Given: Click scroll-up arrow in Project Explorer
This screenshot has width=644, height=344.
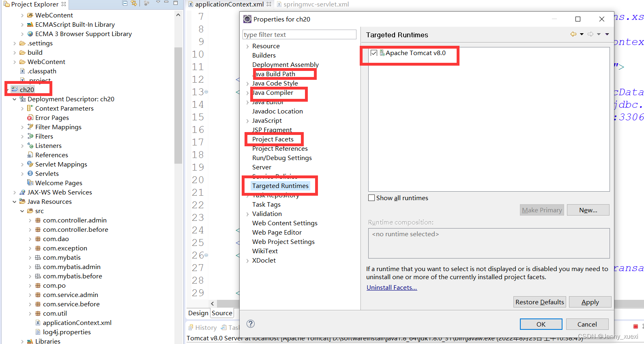Looking at the screenshot, I should click(x=178, y=15).
